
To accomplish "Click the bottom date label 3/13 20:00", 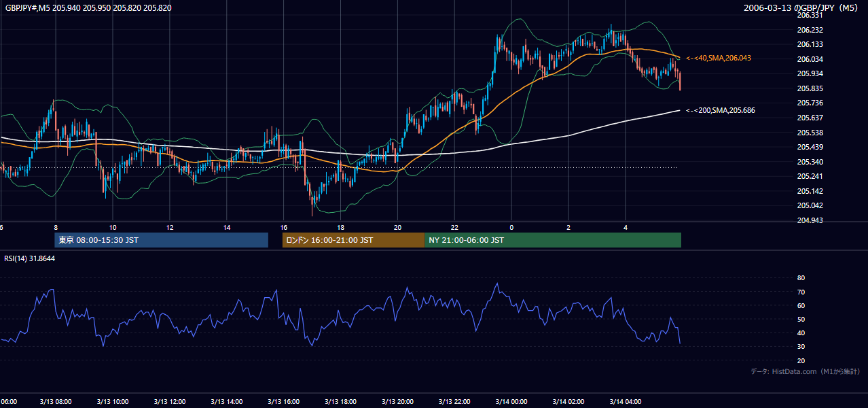I will (x=398, y=401).
